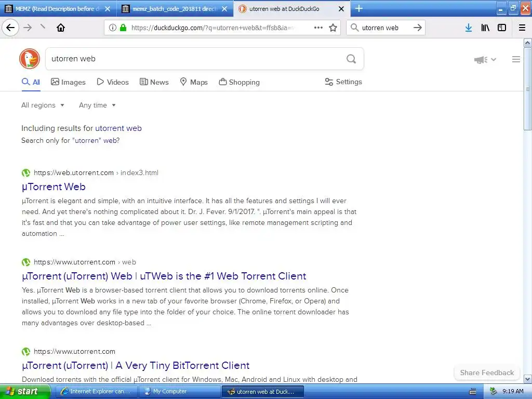Image resolution: width=532 pixels, height=399 pixels.
Task: Click the web.utorrent.com index3.html URL
Action: click(x=96, y=172)
